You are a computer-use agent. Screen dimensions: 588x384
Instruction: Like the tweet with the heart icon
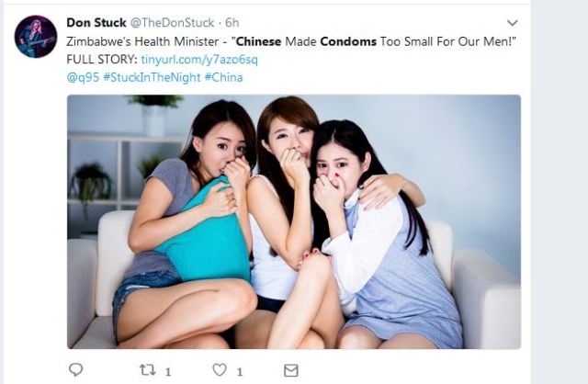(220, 370)
